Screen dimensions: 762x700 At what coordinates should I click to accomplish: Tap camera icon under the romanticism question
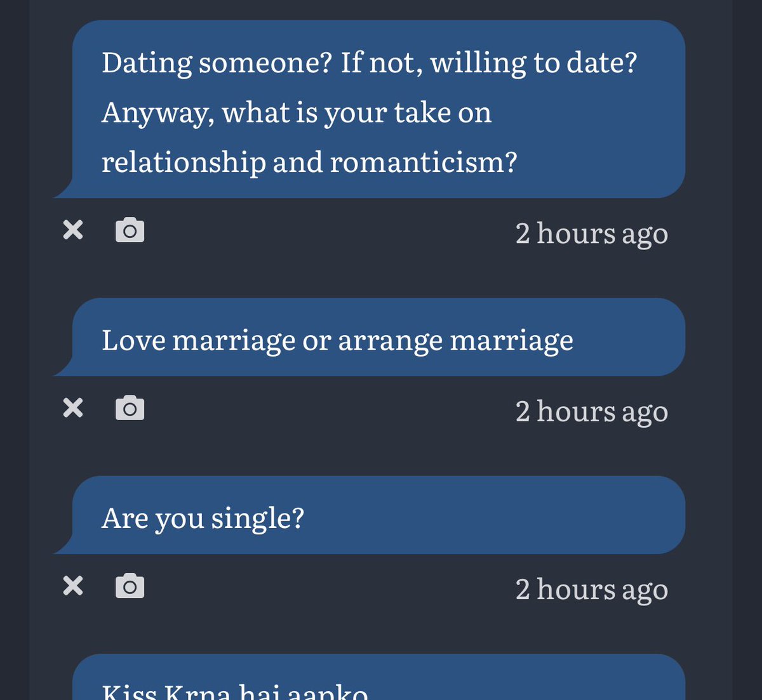point(130,230)
